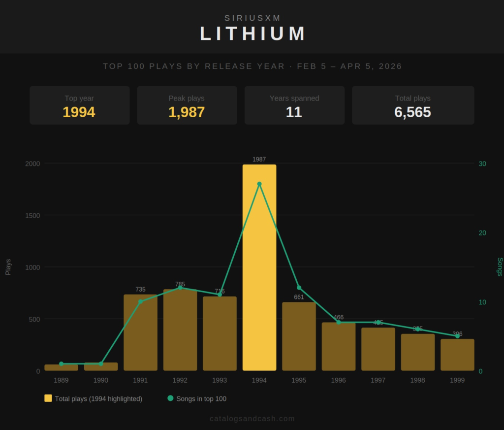Click the x-axis label 1989

click(x=61, y=380)
